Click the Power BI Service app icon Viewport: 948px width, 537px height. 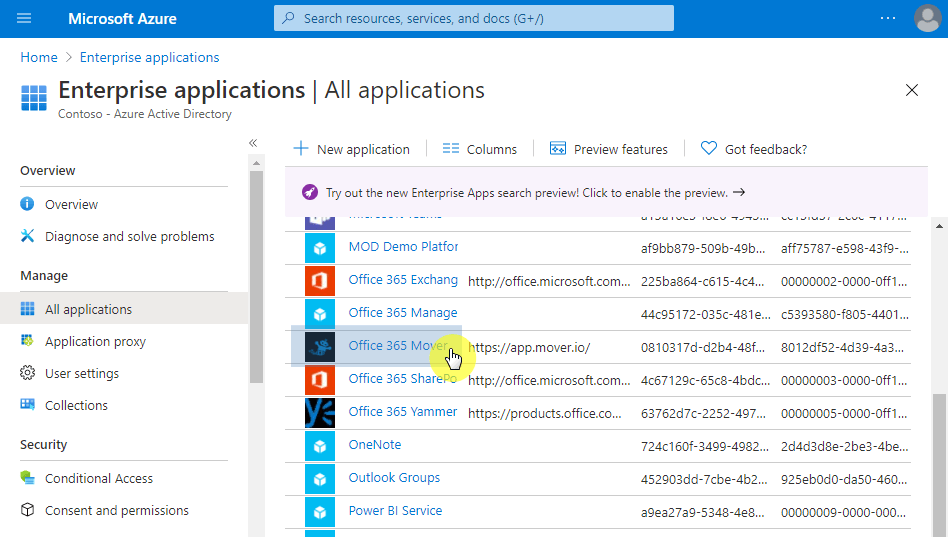tap(320, 512)
